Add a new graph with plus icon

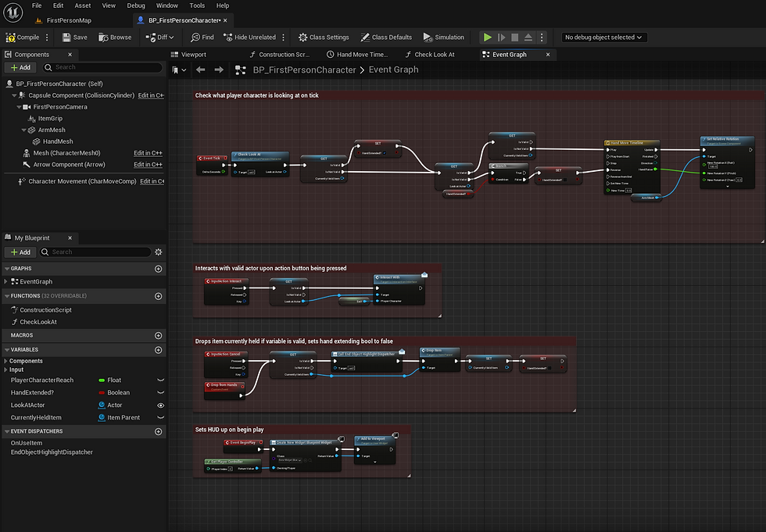pos(158,269)
